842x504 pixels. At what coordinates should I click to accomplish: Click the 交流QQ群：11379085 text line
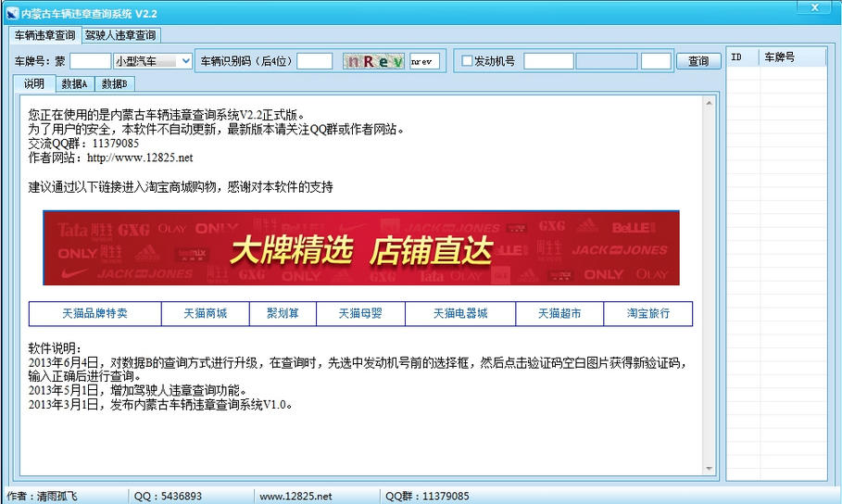point(83,144)
